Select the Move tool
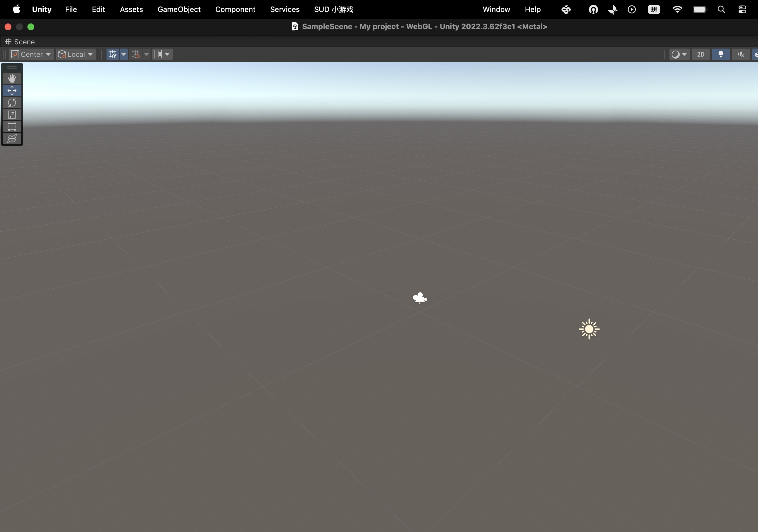758x532 pixels. (12, 91)
